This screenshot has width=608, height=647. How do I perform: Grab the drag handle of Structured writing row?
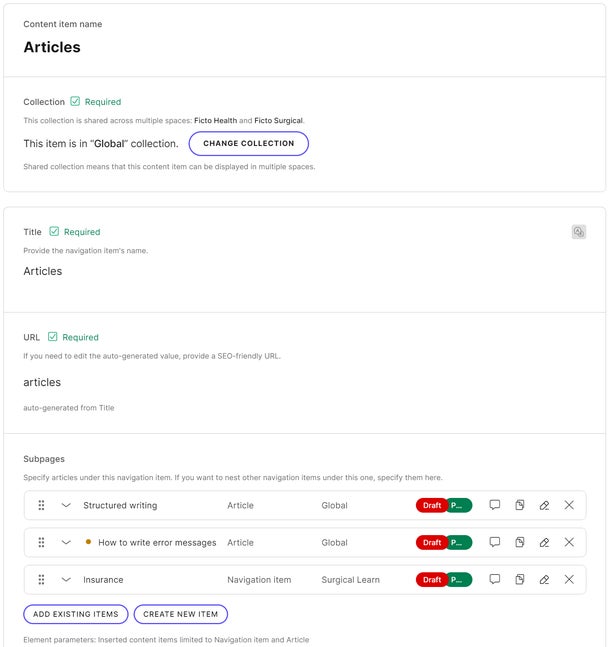tap(41, 505)
